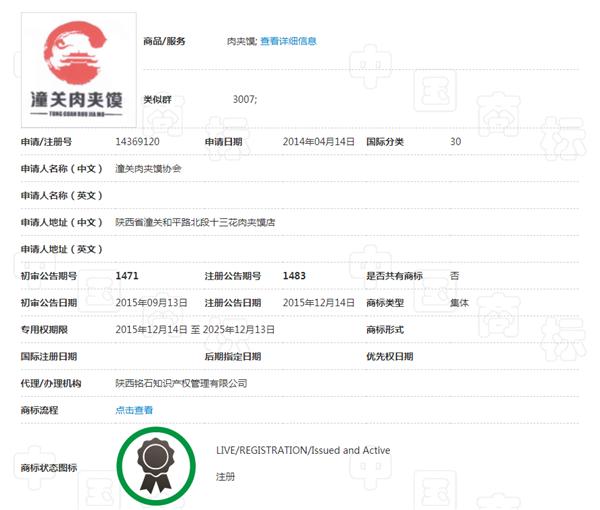Viewport: 600px width, 510px height.
Task: Select the 申请人地址（中文） label
Action: [x=62, y=222]
